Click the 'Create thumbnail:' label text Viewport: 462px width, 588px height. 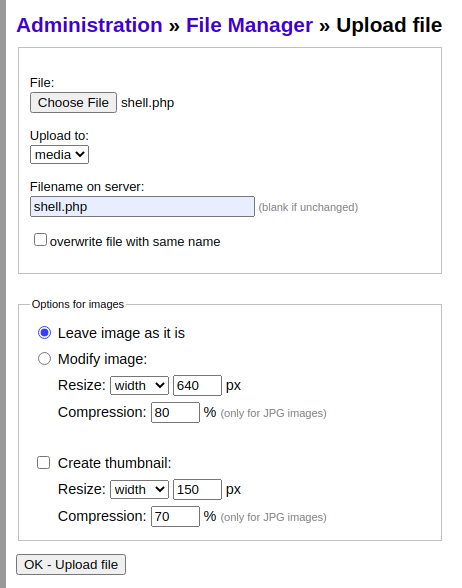(114, 463)
